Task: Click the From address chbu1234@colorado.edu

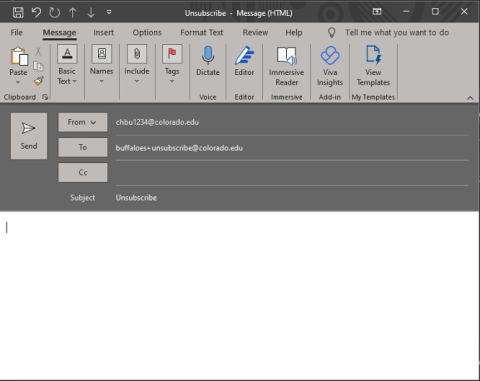Action: coord(157,122)
